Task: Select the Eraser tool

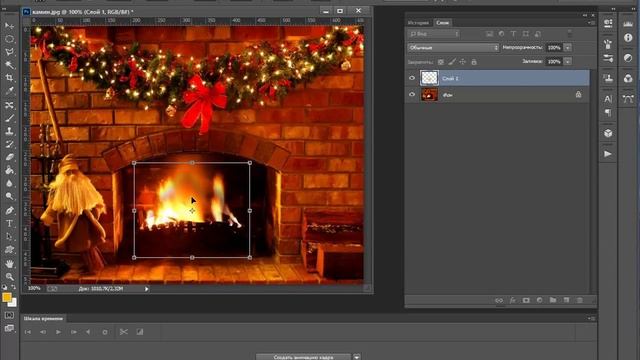Action: pos(9,157)
